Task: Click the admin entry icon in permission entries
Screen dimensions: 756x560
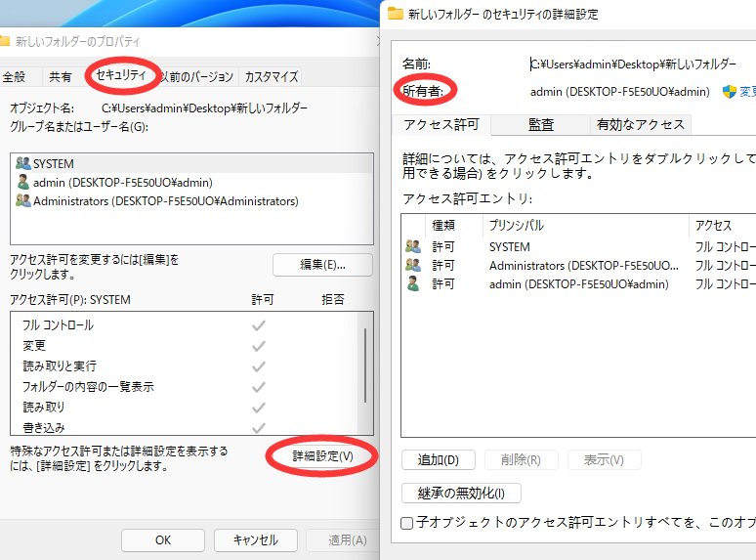Action: [413, 283]
